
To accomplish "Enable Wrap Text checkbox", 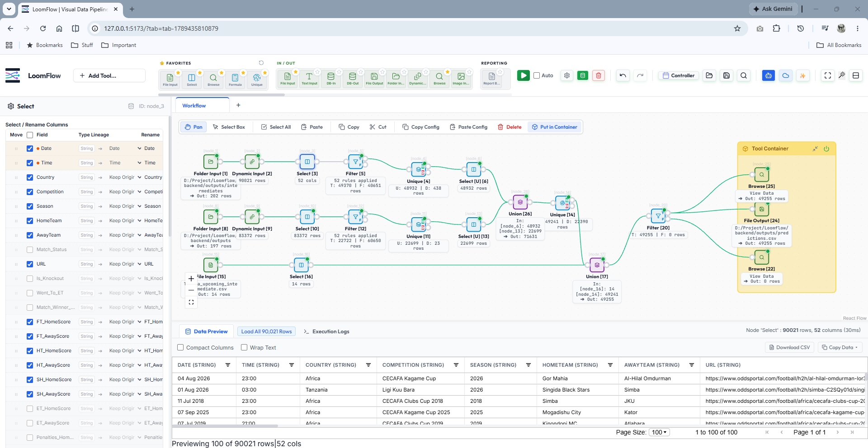I will (244, 347).
